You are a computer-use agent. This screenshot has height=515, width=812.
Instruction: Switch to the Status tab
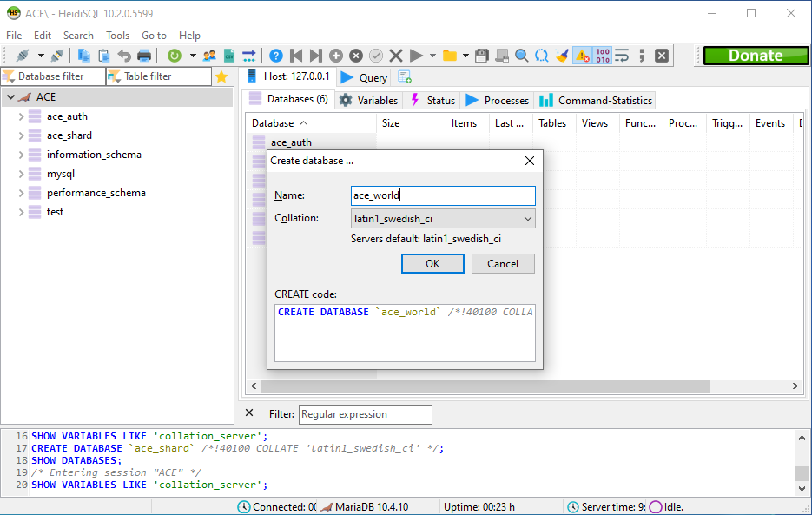coord(433,100)
